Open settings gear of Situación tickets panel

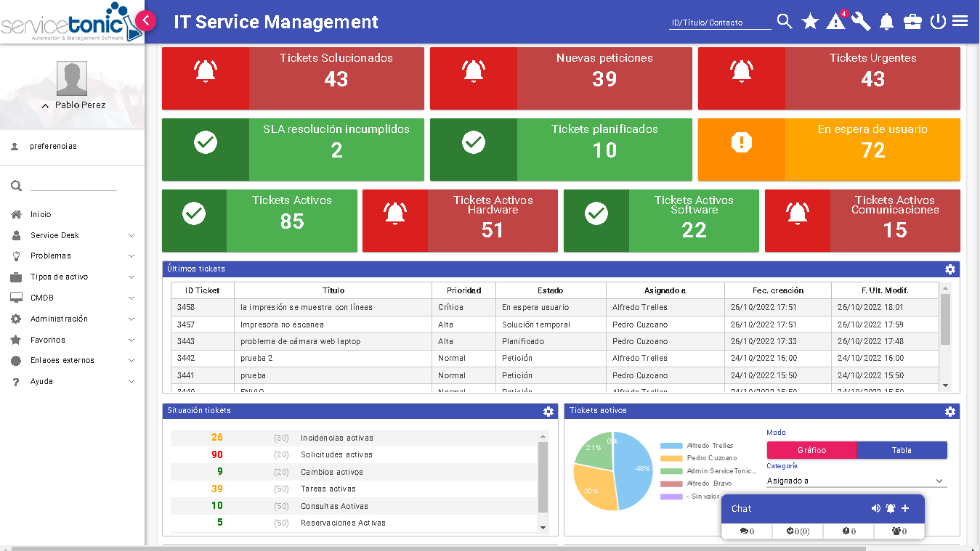point(548,412)
